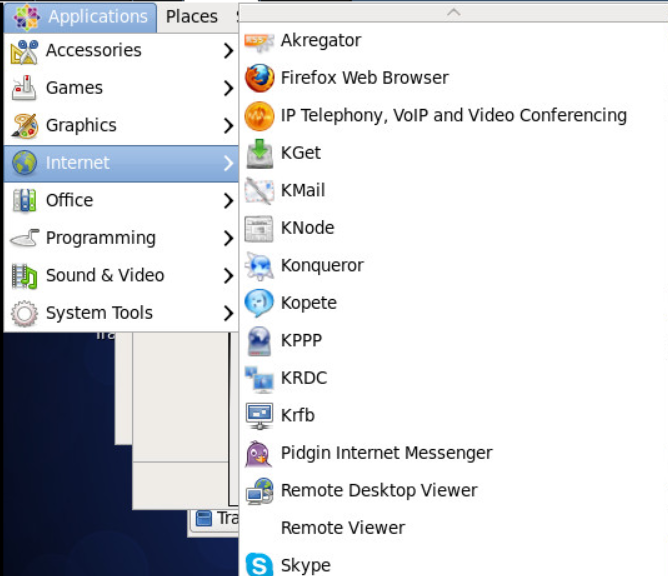Select the Programming menu entry
668x576 pixels.
pos(121,238)
